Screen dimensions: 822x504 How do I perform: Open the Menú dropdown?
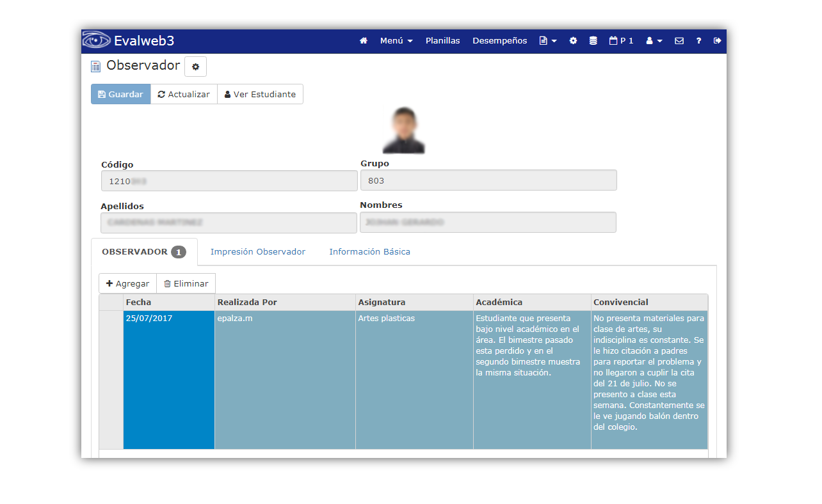396,41
